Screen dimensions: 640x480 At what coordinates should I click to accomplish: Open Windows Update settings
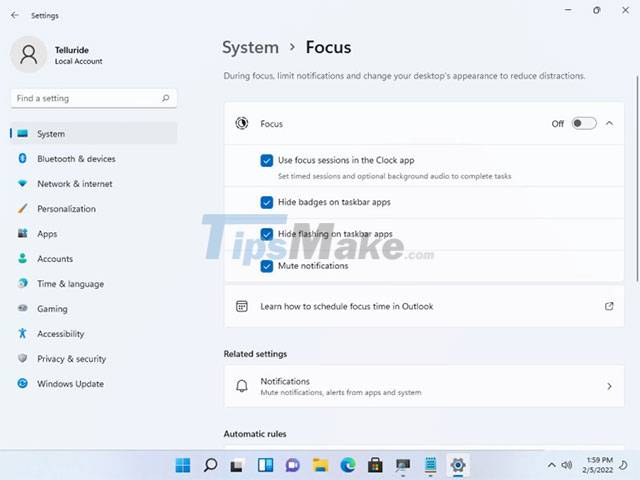pos(94,384)
